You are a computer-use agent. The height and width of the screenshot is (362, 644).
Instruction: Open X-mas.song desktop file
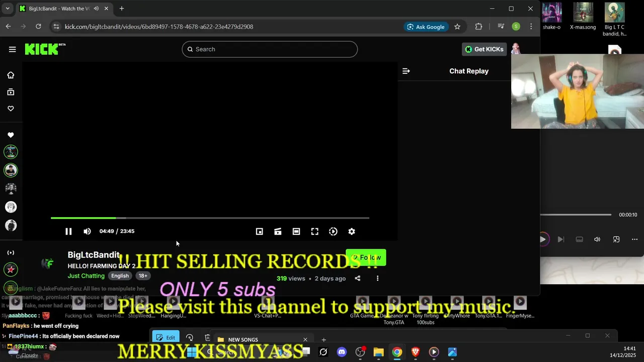pos(583,16)
